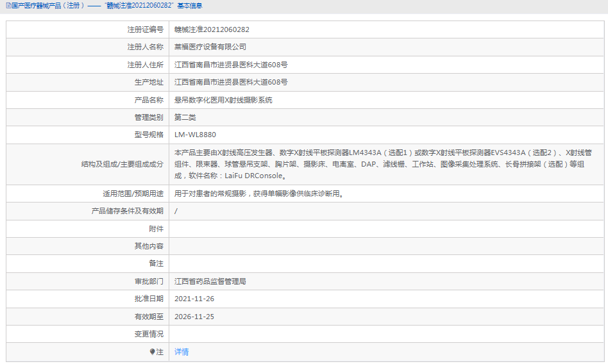Click the page header title 基本信息
The height and width of the screenshot is (364, 608).
pyautogui.click(x=190, y=6)
